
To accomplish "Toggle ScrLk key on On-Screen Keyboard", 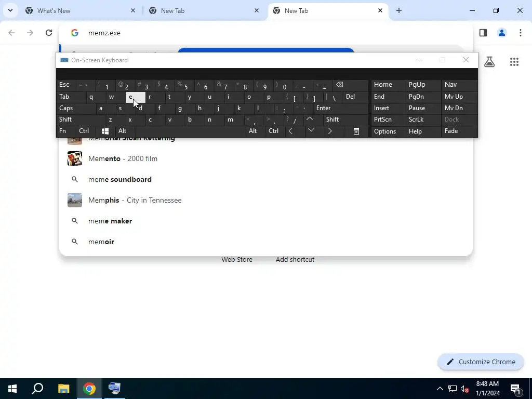I will [x=423, y=119].
